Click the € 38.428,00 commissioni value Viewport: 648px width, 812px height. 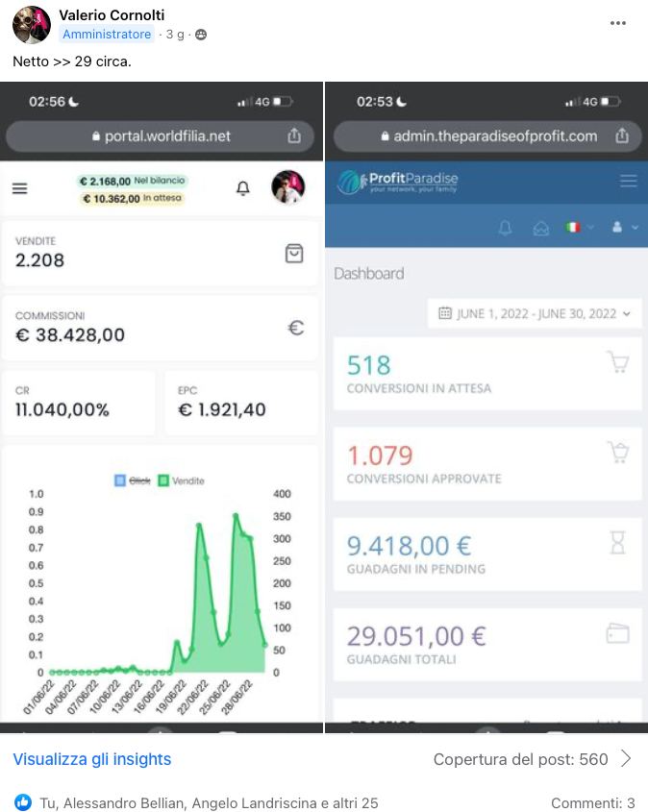pos(70,335)
